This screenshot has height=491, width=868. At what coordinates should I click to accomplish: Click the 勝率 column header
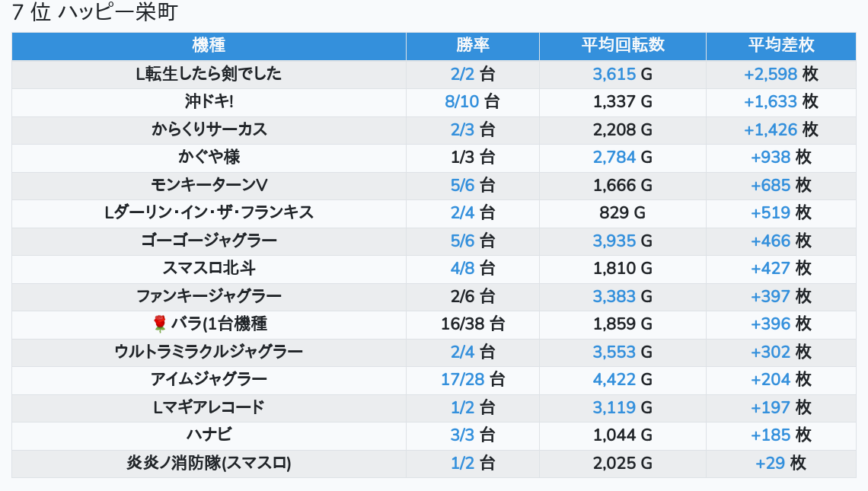(x=473, y=46)
